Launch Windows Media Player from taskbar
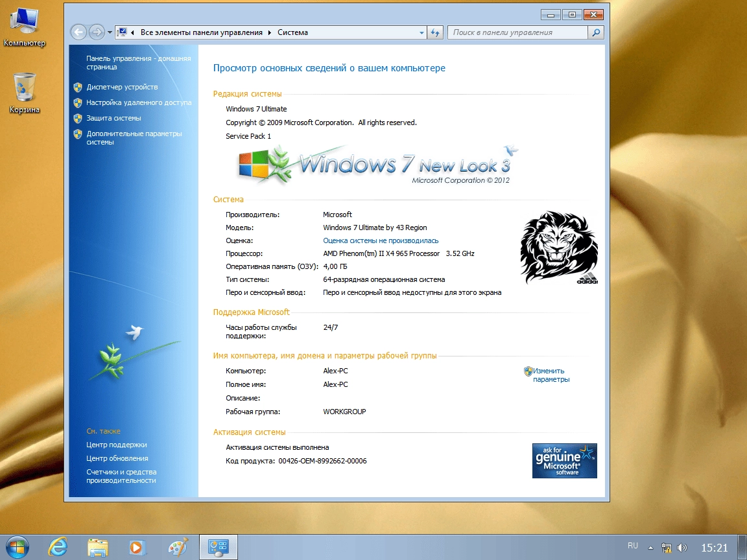The width and height of the screenshot is (747, 560). [137, 547]
